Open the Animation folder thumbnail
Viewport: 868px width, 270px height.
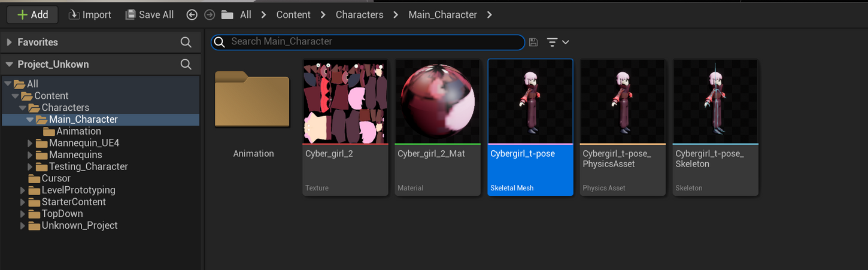click(x=253, y=102)
